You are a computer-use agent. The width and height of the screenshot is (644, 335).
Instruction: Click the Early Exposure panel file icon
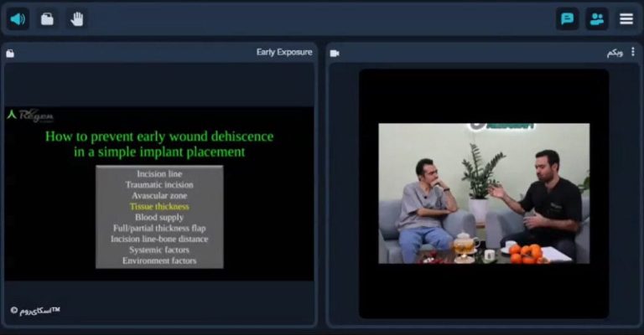10,53
